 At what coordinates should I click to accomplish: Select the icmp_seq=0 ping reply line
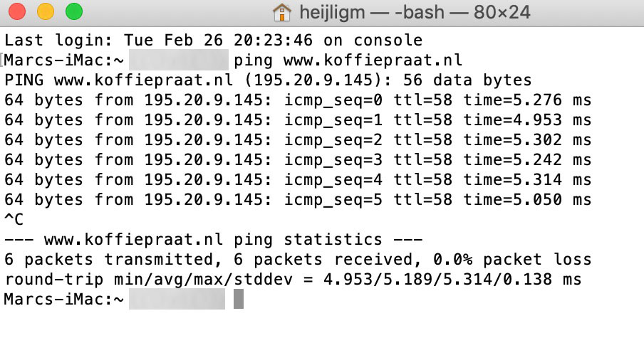298,100
